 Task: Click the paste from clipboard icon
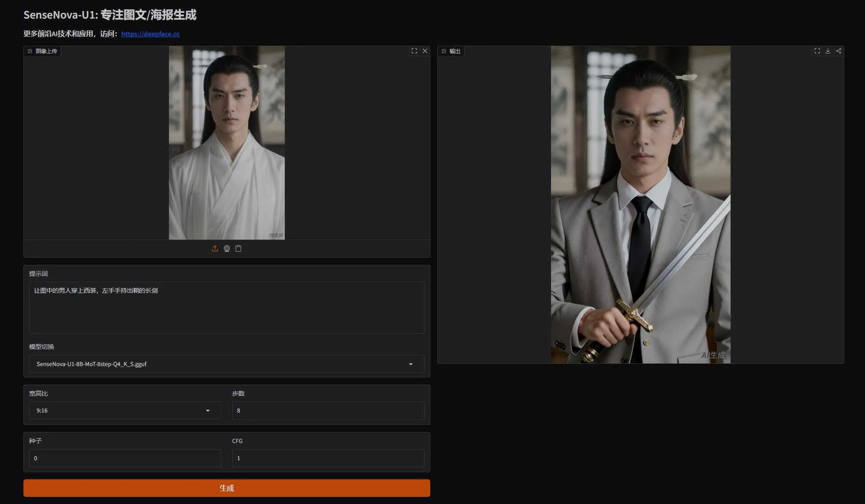point(238,248)
